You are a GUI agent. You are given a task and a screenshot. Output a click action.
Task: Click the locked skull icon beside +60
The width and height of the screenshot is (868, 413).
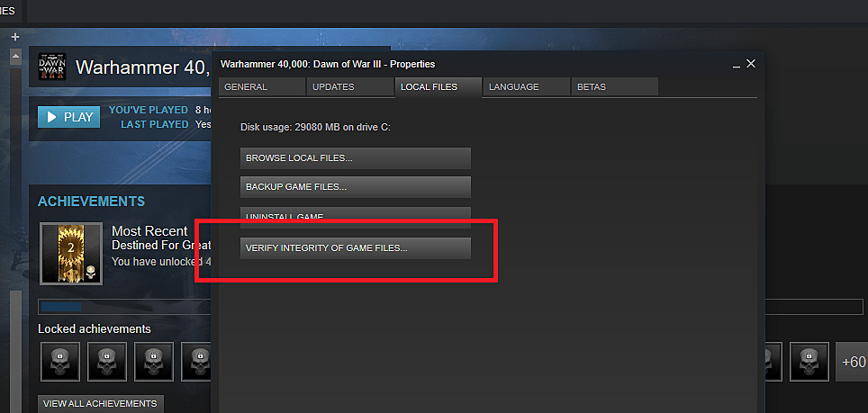click(x=809, y=362)
